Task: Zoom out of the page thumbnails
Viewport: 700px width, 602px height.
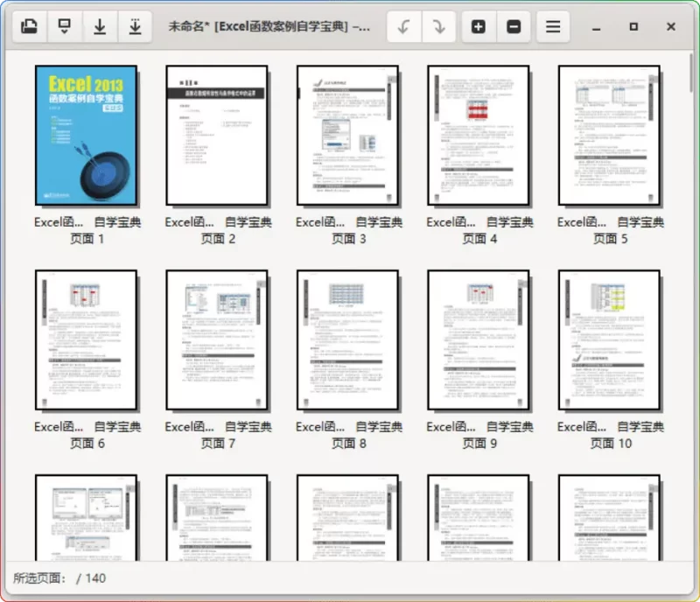Action: 514,26
